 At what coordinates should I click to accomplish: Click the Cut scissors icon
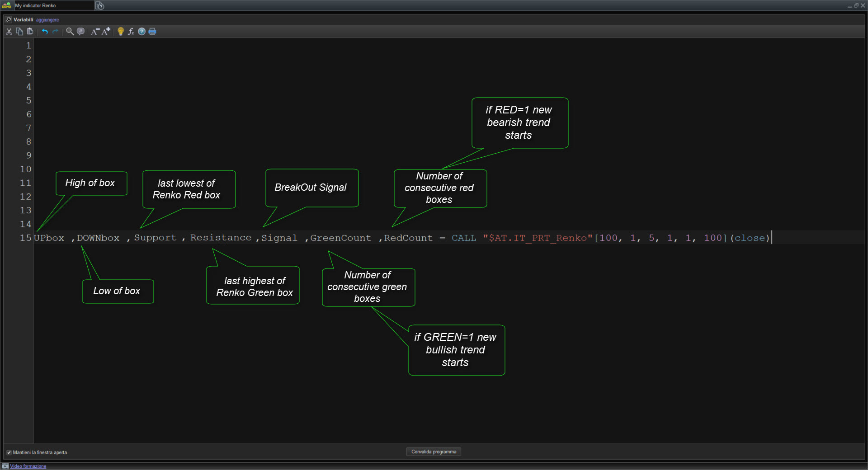click(9, 31)
